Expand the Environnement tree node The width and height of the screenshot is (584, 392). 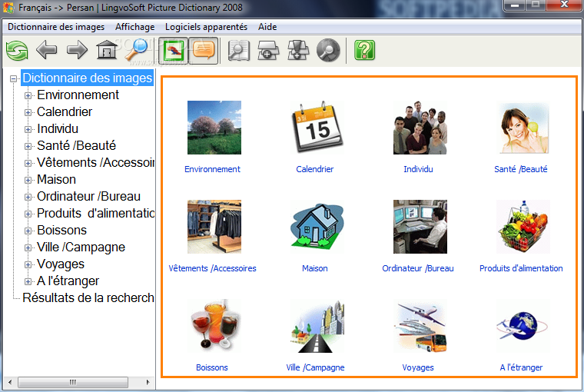(28, 95)
